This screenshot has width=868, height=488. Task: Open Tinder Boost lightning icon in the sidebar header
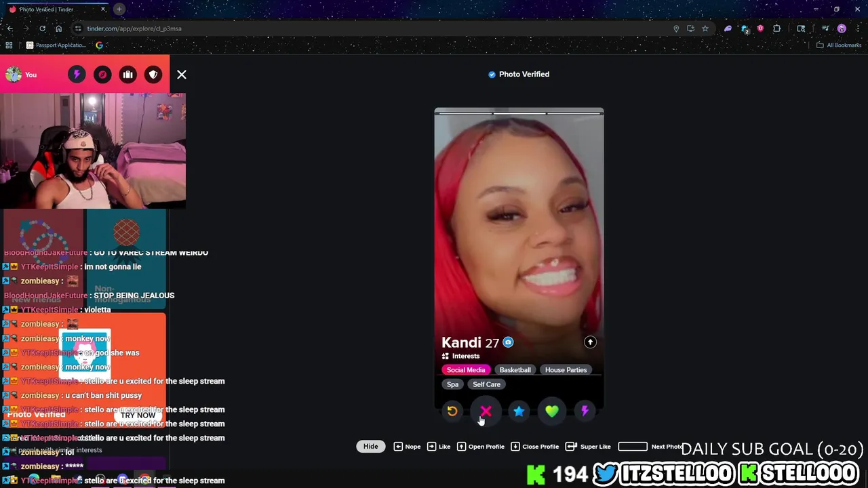click(77, 75)
